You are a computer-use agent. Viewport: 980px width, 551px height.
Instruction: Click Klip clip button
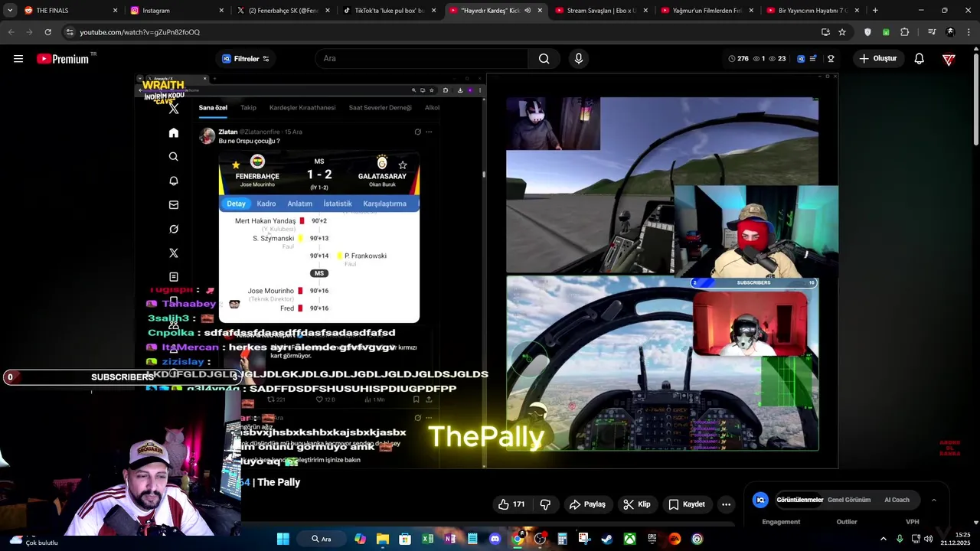pyautogui.click(x=637, y=504)
